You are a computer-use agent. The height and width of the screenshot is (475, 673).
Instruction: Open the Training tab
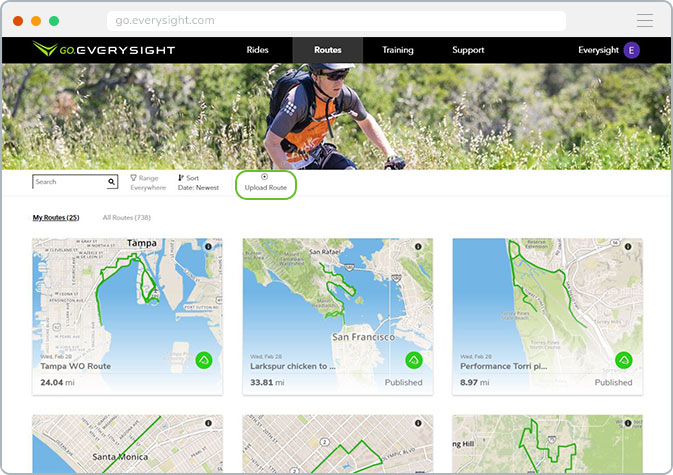[397, 50]
